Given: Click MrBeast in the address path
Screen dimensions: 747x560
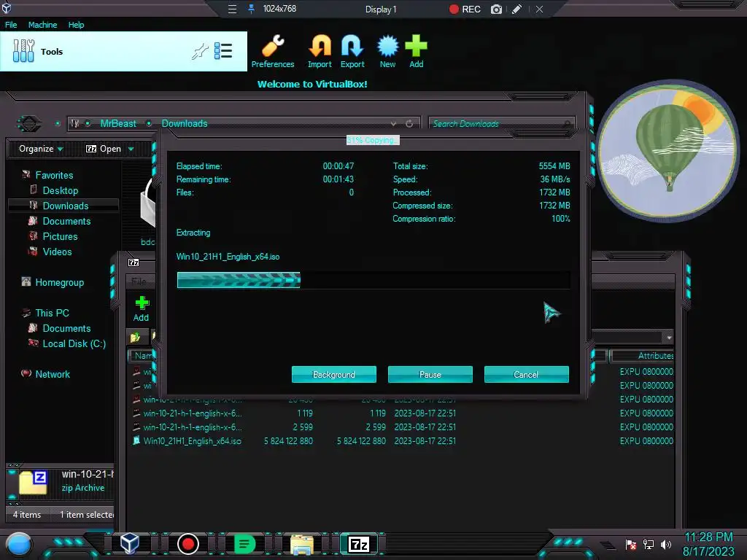Looking at the screenshot, I should pyautogui.click(x=118, y=123).
